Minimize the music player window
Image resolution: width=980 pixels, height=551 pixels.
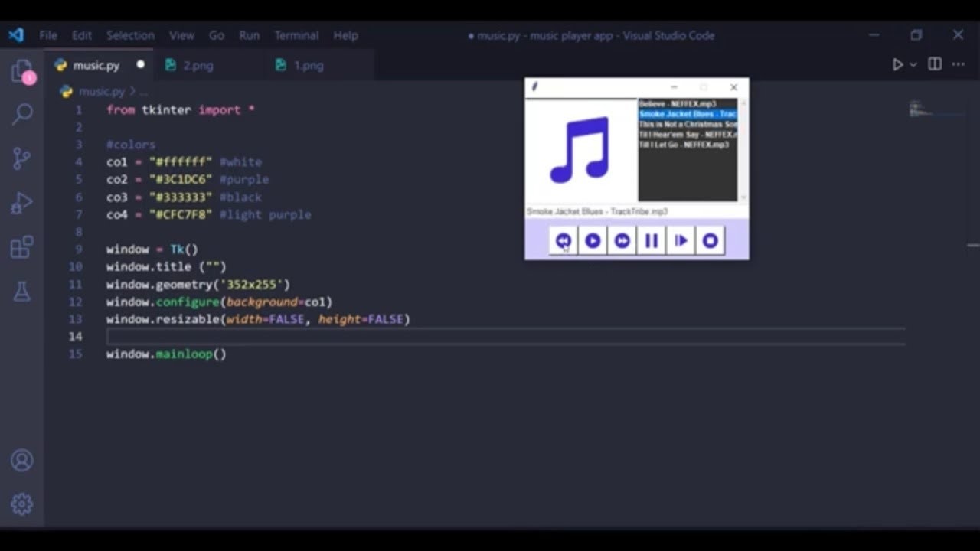(674, 87)
